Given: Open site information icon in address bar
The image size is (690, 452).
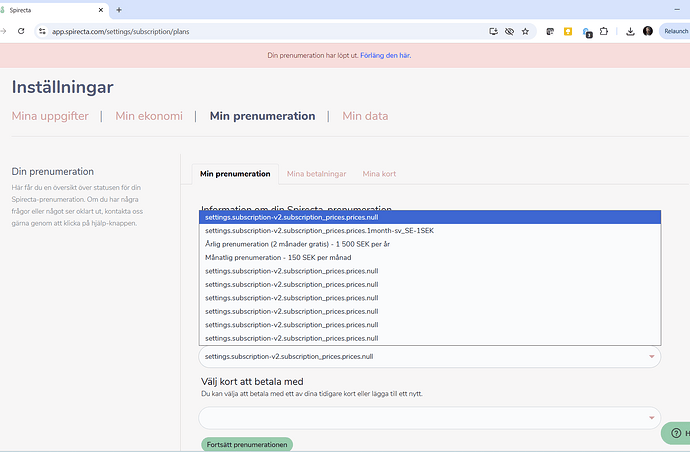Looking at the screenshot, I should click(x=42, y=31).
